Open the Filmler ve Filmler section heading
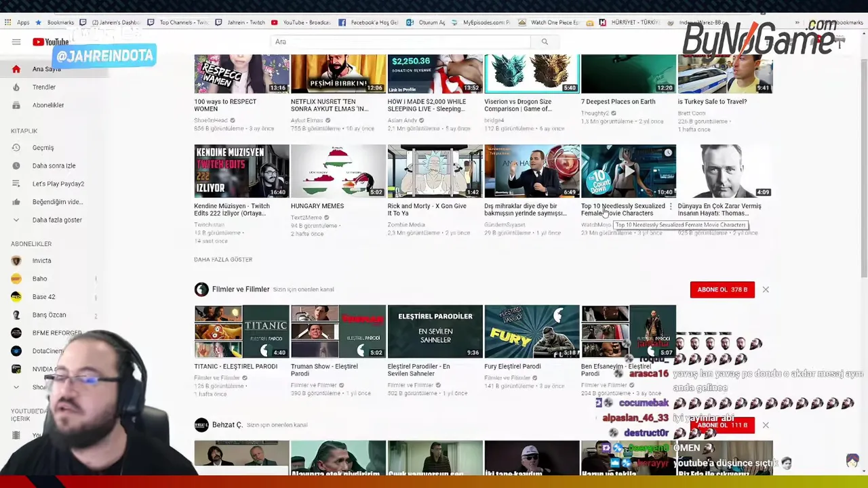The image size is (868, 488). point(241,289)
